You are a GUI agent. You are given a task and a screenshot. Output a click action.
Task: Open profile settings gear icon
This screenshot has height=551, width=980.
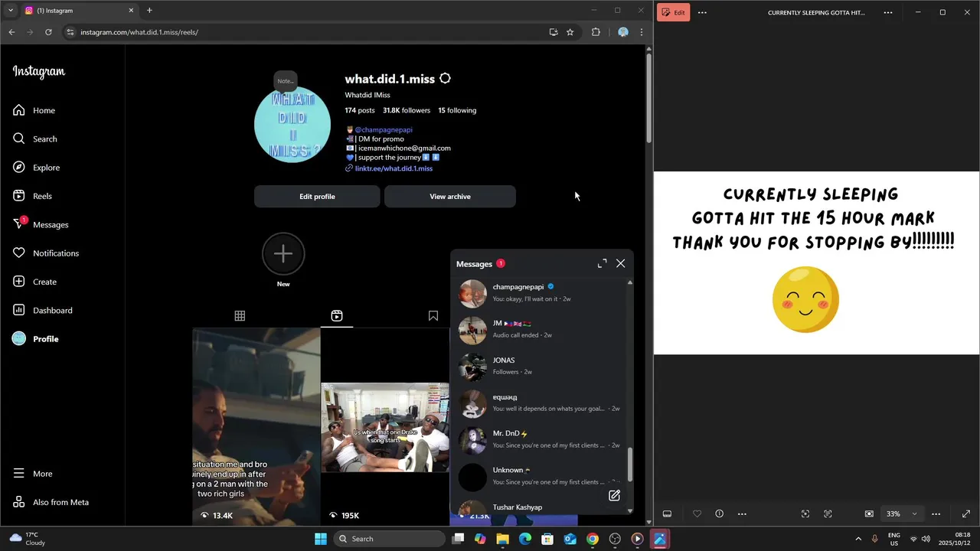445,78
